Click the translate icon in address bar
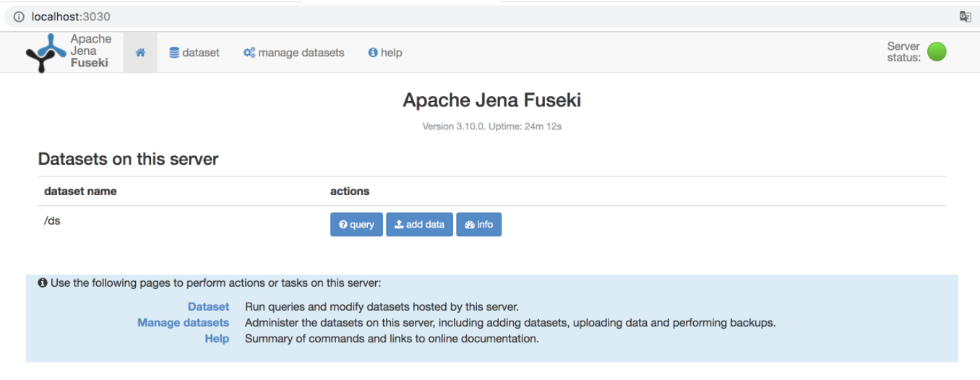 click(x=965, y=17)
